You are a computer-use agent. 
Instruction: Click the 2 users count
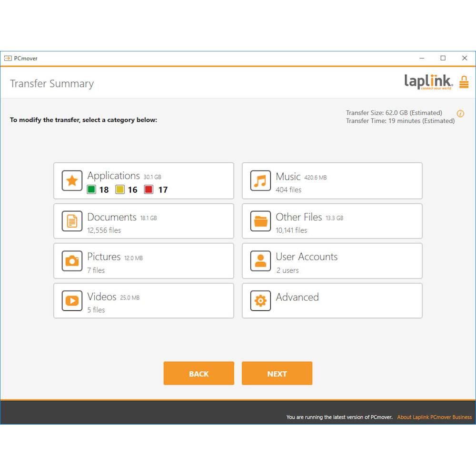[288, 270]
